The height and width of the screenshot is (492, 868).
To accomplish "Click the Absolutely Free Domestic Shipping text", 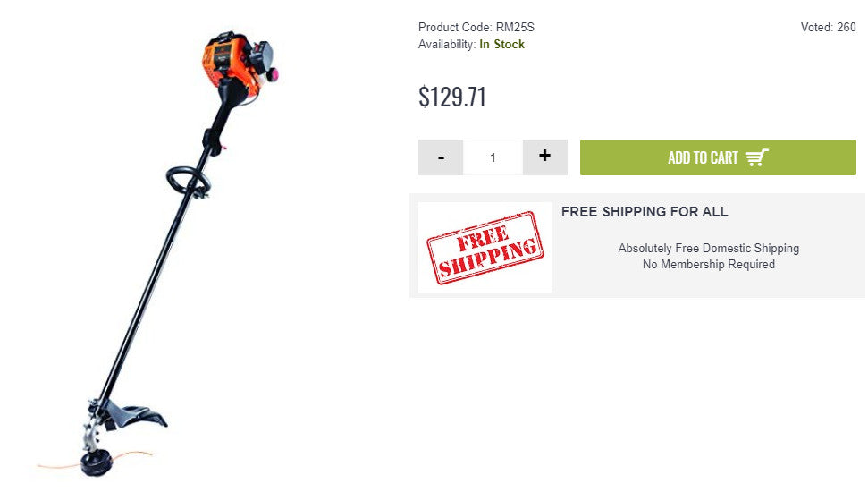I will [x=709, y=248].
